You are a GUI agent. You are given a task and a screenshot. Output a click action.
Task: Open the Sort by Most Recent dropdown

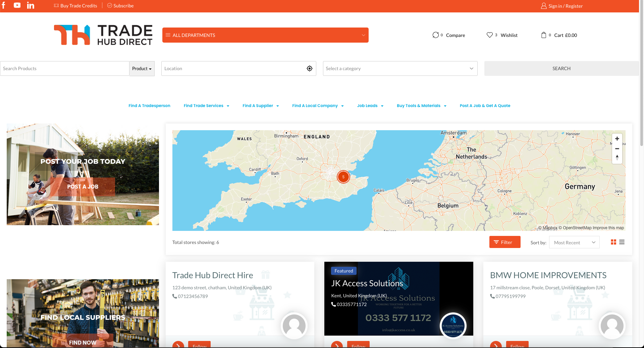click(574, 242)
